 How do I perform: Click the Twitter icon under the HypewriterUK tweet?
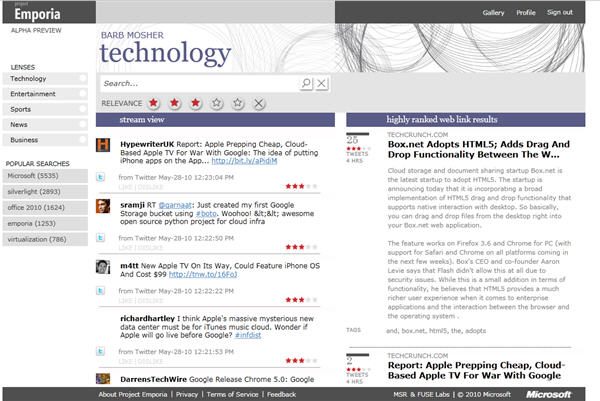100,177
